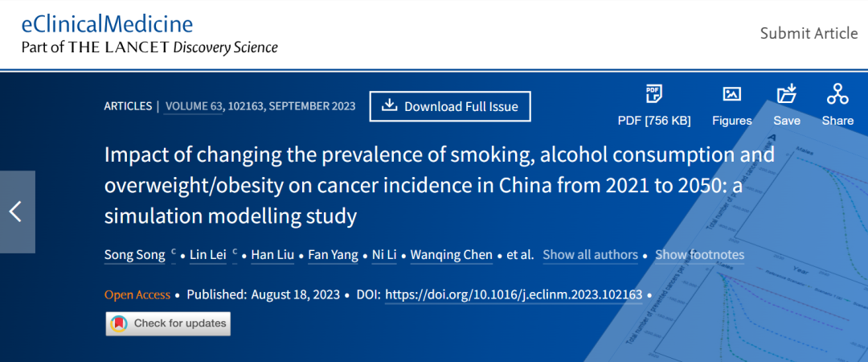This screenshot has width=868, height=362.
Task: Click the eClinicalMedicine journal logo
Action: tap(107, 23)
